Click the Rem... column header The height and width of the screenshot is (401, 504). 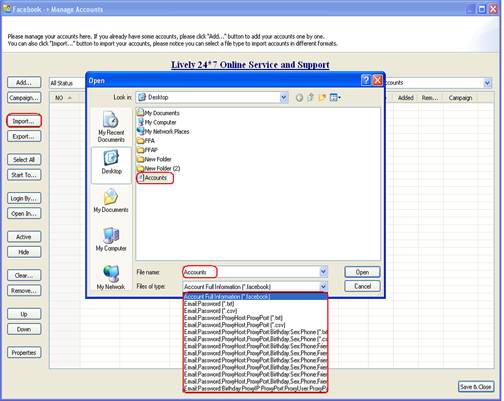coord(430,98)
